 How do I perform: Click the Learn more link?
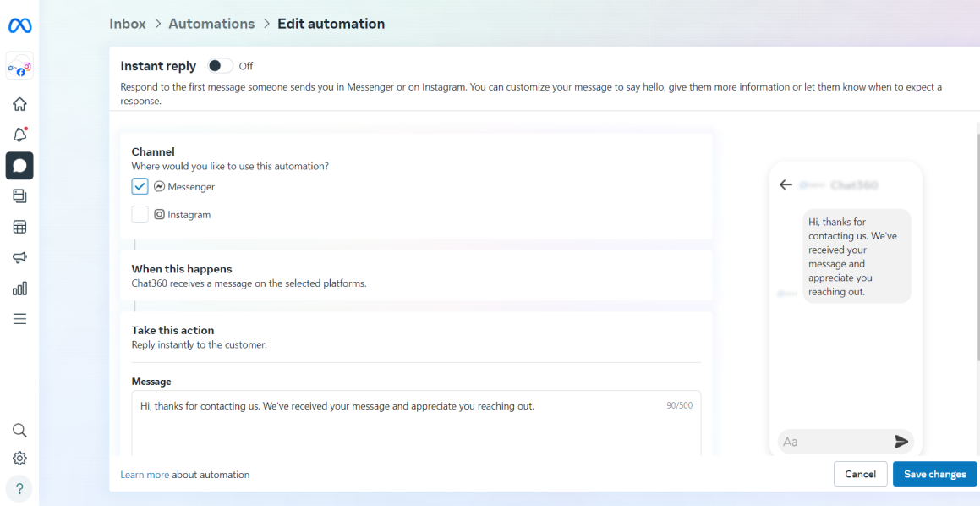pos(145,475)
